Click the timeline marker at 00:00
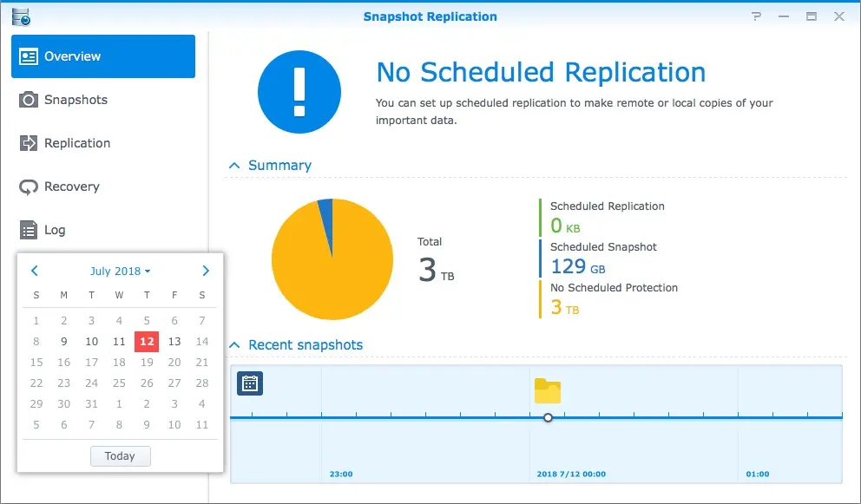This screenshot has width=861, height=504. (548, 418)
